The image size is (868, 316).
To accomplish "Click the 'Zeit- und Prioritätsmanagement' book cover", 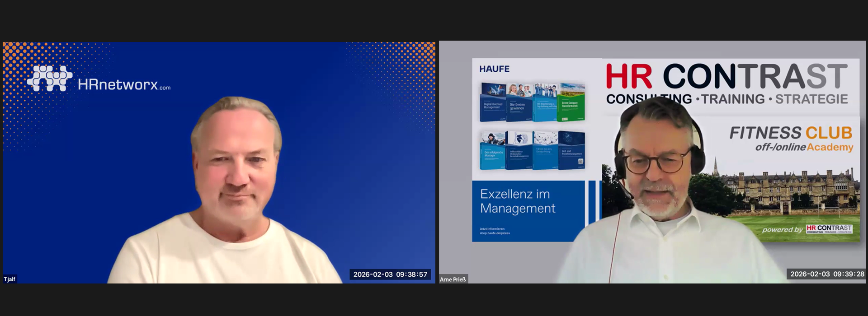I will click(x=571, y=150).
